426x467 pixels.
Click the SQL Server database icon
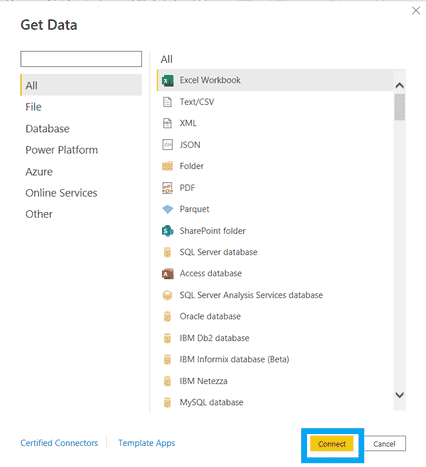click(167, 252)
